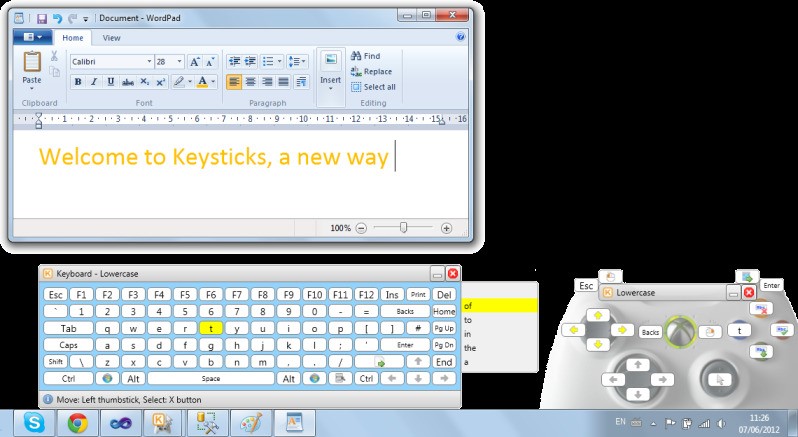Paste from clipboard in WordPad

click(x=32, y=68)
